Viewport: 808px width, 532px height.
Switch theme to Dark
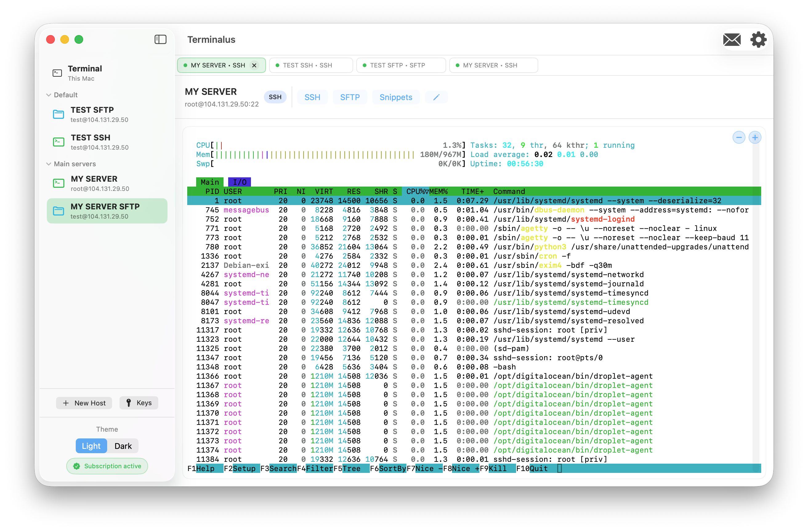[123, 446]
